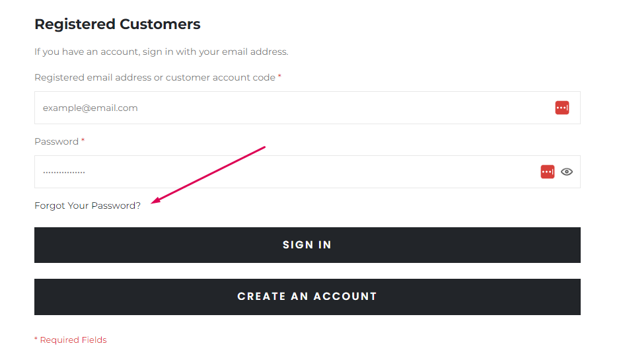
Task: Focus the example@email.com input field
Action: [307, 108]
